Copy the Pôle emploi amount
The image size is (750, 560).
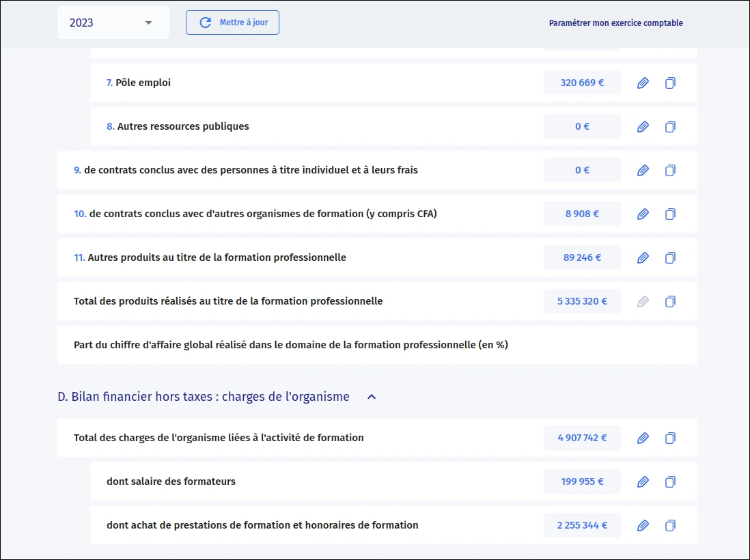[x=670, y=83]
